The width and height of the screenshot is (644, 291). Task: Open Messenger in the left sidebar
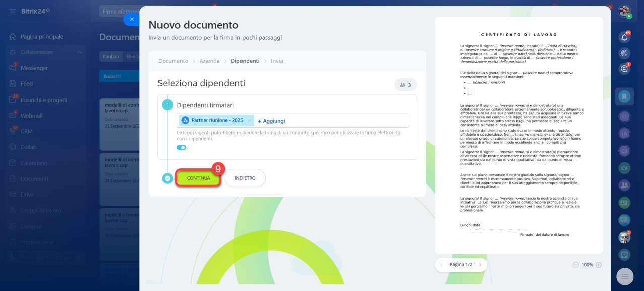[34, 68]
